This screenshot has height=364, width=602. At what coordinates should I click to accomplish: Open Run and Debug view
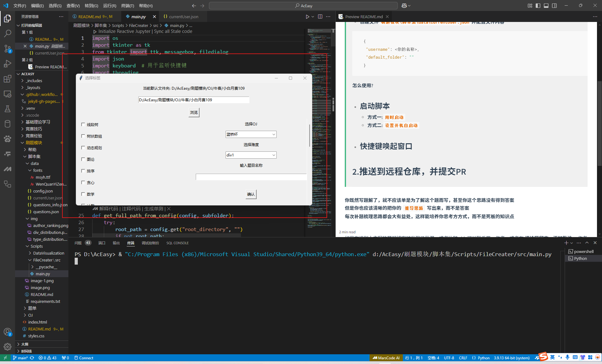8,64
